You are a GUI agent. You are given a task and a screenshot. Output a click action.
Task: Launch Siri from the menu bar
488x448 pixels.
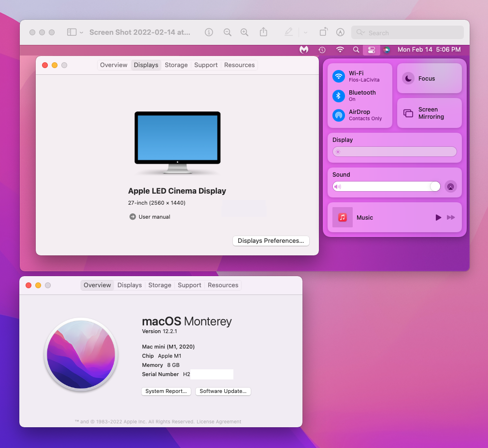click(387, 50)
